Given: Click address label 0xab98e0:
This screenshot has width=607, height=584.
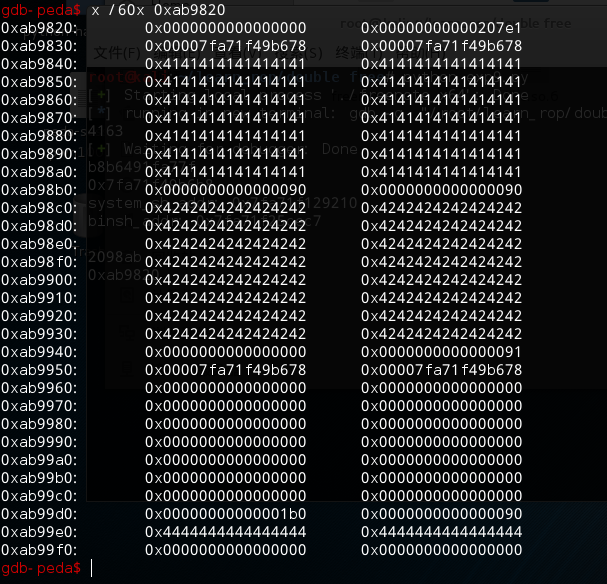Looking at the screenshot, I should [x=39, y=244].
